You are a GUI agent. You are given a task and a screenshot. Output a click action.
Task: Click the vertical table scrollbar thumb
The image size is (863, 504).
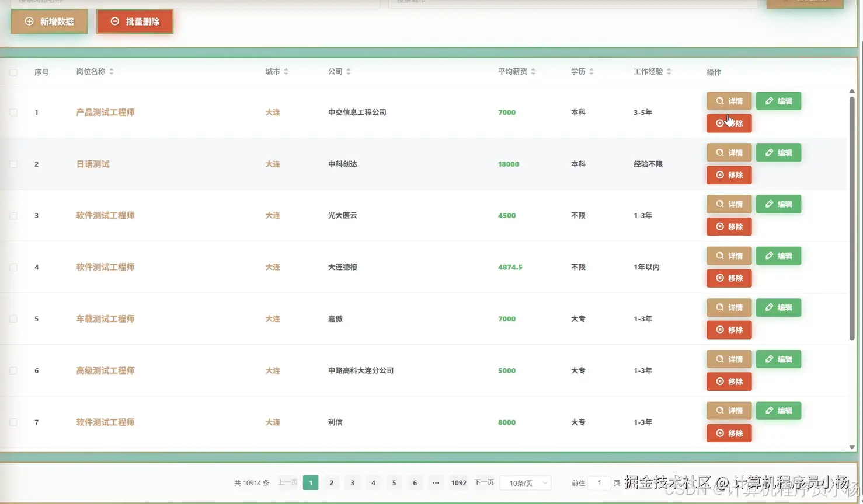(x=852, y=218)
